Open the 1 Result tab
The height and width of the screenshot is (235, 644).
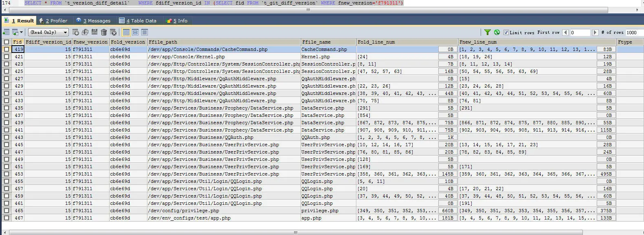click(x=20, y=21)
